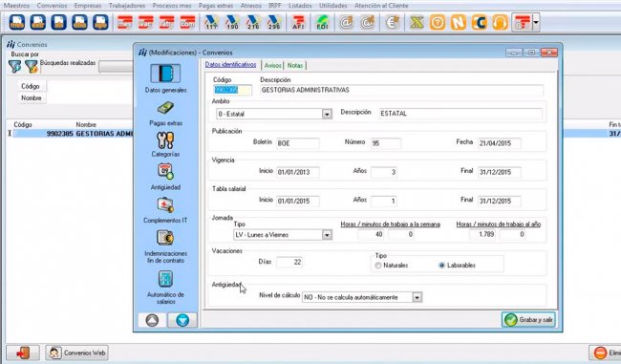Open the model 296 tax form icon
This screenshot has height=364, width=621.
click(274, 23)
